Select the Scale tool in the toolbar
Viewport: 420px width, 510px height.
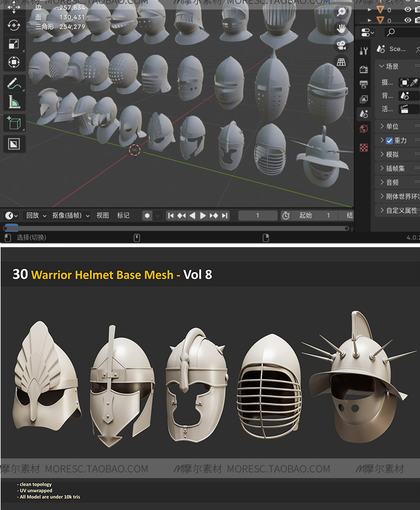pyautogui.click(x=14, y=44)
